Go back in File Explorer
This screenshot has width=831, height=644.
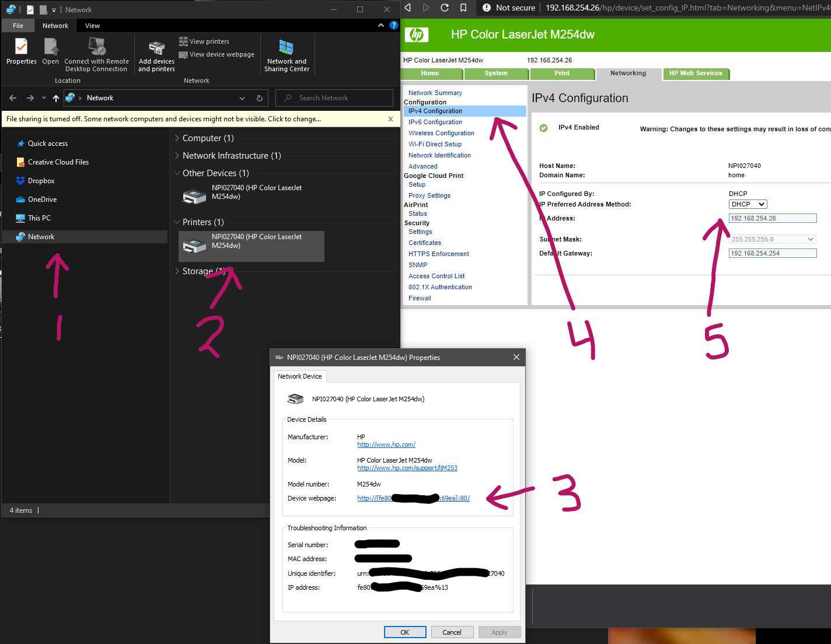[x=13, y=98]
